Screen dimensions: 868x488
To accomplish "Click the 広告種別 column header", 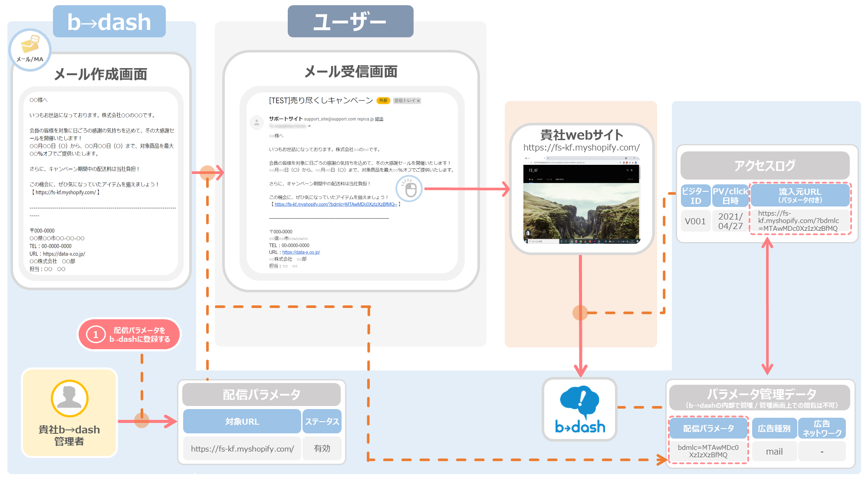I will tap(774, 428).
